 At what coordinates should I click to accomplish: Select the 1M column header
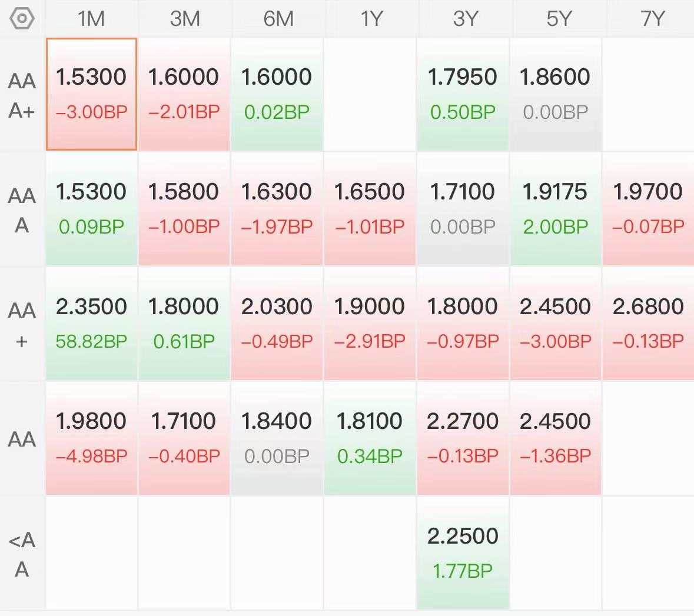91,19
